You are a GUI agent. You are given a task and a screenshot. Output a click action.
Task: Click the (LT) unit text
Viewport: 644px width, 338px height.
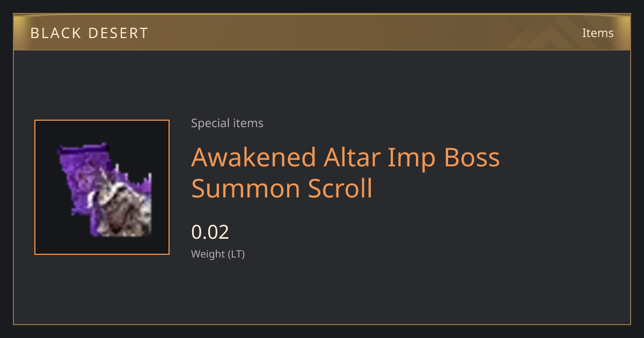[x=236, y=254]
